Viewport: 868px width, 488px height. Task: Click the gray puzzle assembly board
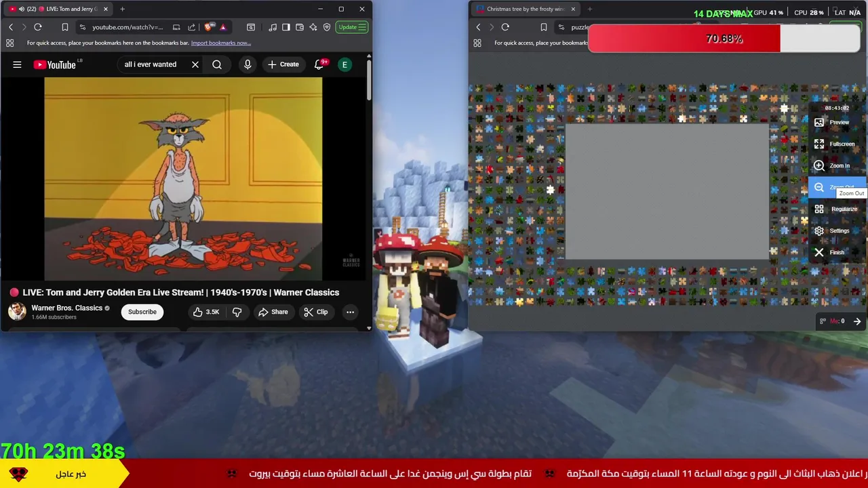pos(667,192)
